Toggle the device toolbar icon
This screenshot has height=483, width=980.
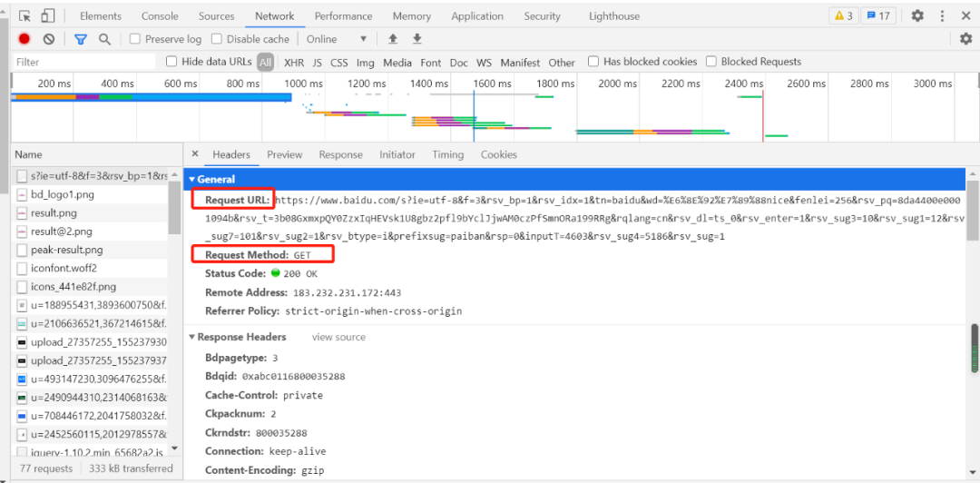pyautogui.click(x=47, y=16)
